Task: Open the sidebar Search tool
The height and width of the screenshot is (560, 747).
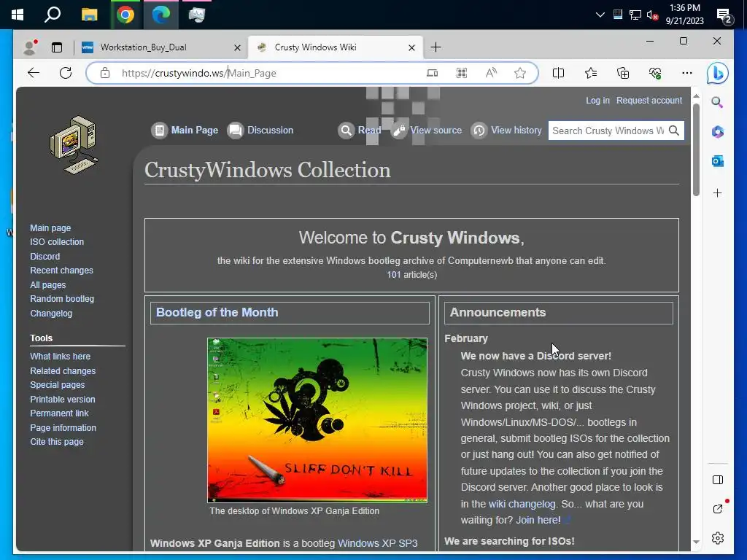Action: (718, 102)
